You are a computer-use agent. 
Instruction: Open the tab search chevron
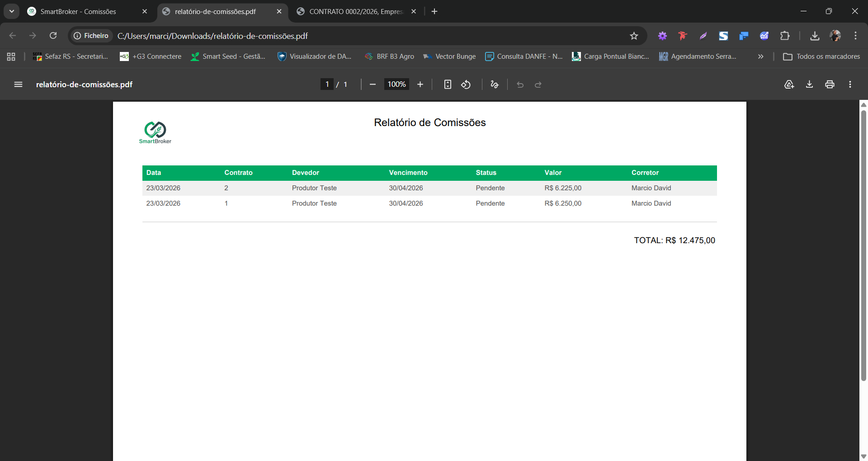11,11
